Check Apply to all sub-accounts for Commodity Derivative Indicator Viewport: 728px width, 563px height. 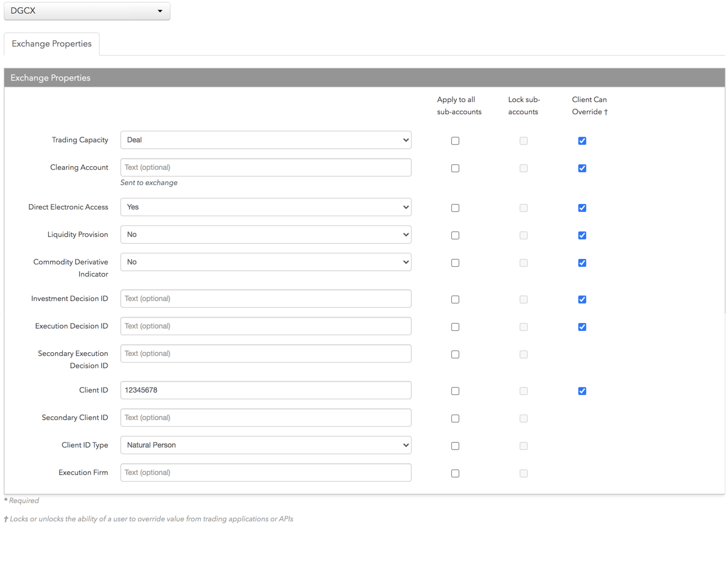click(x=455, y=263)
